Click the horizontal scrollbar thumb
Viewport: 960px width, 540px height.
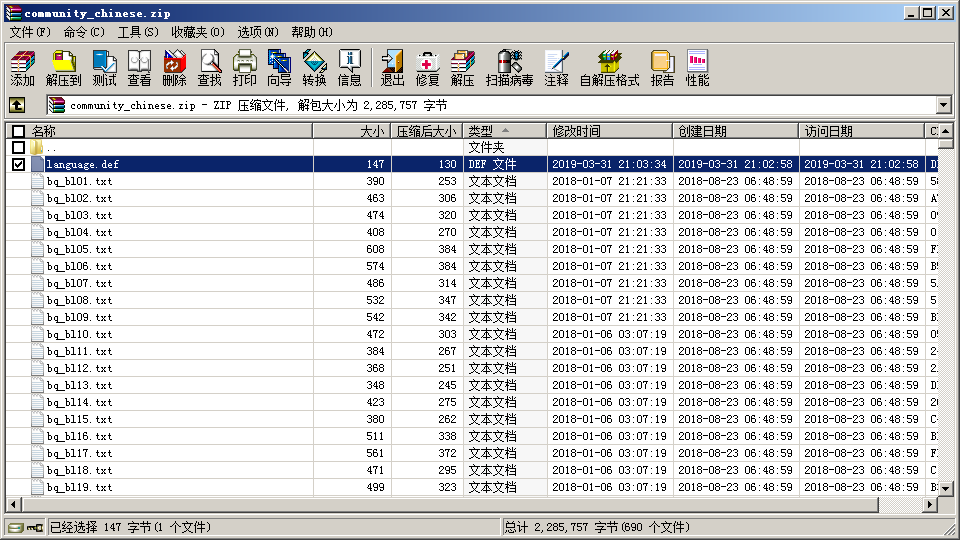(450, 504)
